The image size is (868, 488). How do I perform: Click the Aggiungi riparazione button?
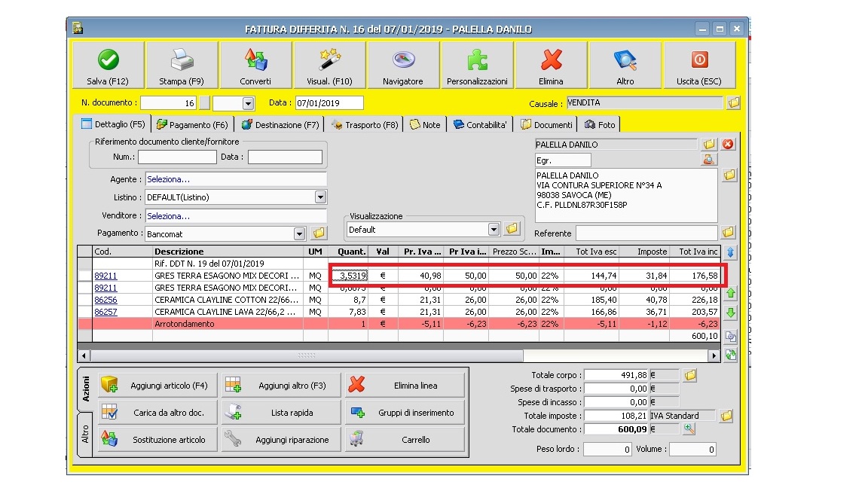[281, 440]
